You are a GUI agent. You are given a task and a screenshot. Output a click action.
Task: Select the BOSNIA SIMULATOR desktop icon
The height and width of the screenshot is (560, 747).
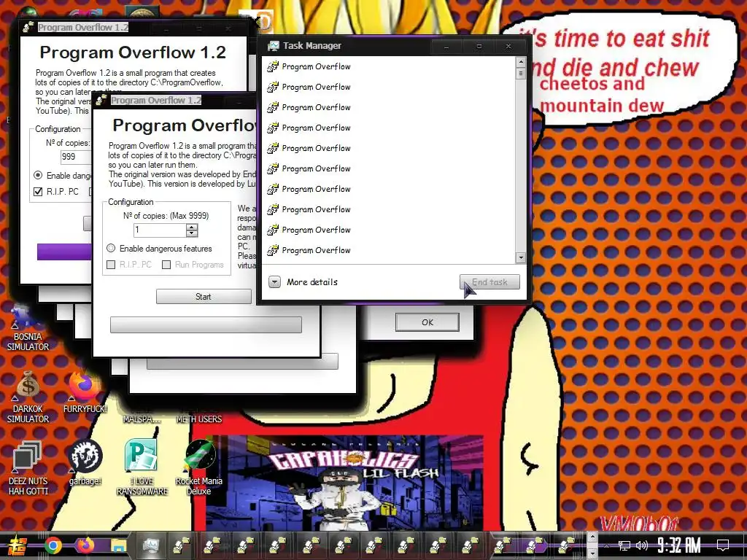(27, 329)
